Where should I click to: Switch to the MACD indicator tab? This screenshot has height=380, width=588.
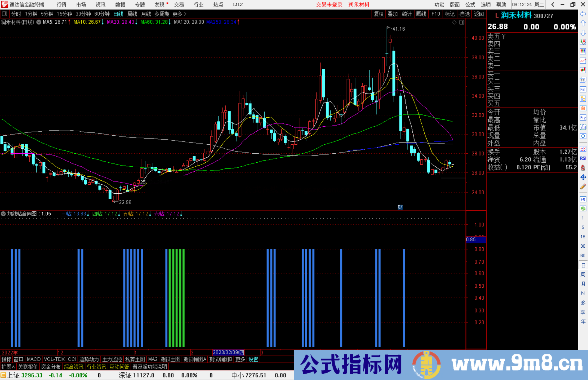coord(34,359)
